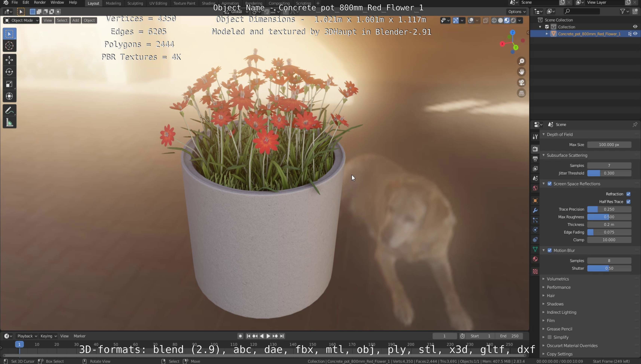Open the Output properties tab
Image resolution: width=641 pixels, height=364 pixels.
click(x=535, y=159)
